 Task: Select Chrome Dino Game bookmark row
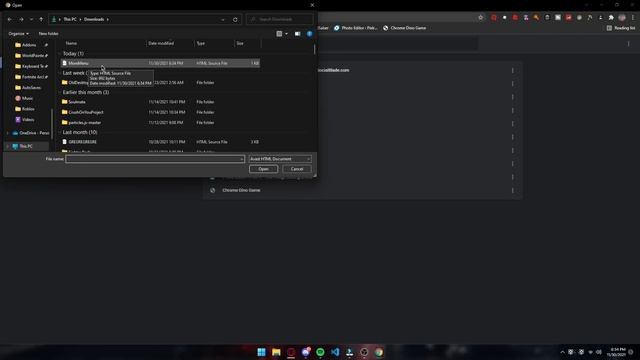[x=362, y=190]
